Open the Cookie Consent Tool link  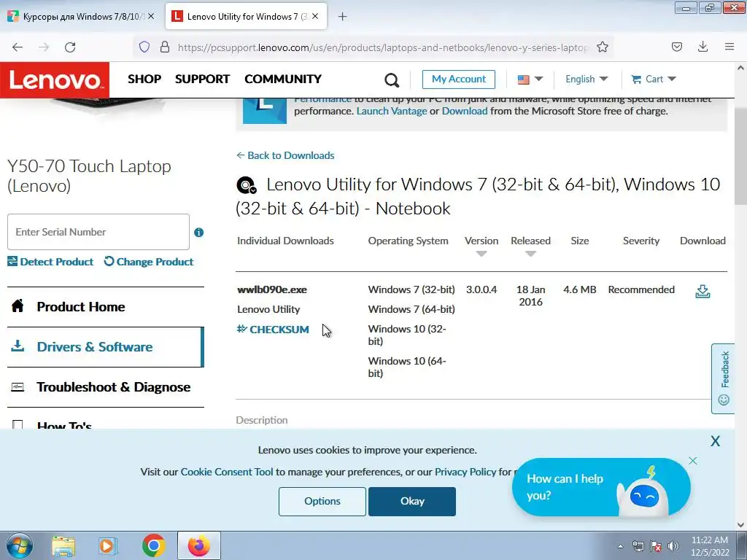pos(227,472)
